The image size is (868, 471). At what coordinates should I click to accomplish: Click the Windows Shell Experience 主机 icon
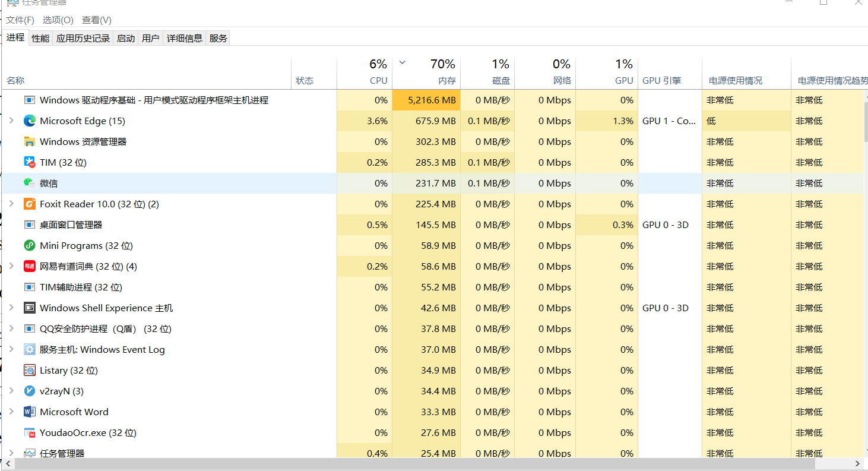30,308
